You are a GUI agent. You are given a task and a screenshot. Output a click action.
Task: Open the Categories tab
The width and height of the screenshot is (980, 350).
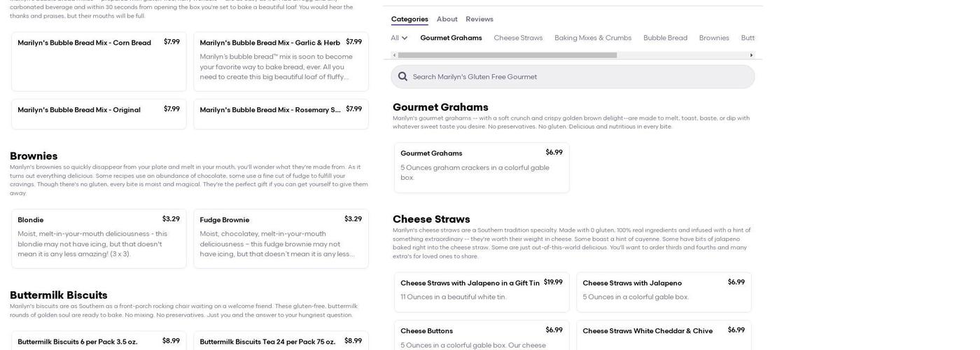[409, 19]
